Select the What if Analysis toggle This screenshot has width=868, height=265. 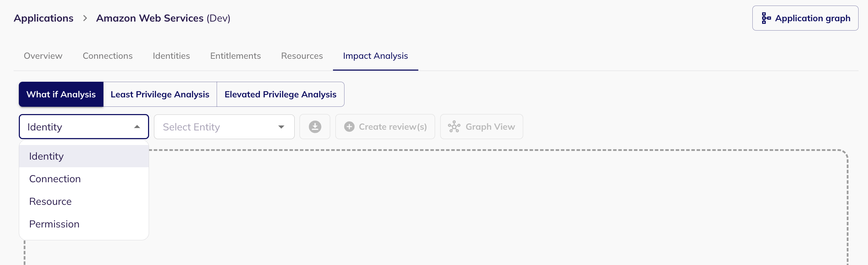(61, 94)
